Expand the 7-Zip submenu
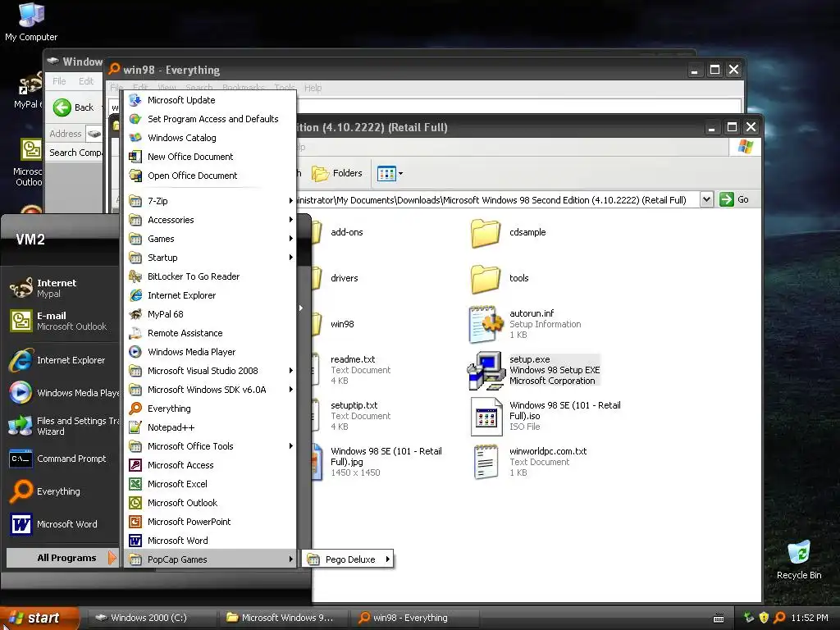840x630 pixels. [x=210, y=201]
